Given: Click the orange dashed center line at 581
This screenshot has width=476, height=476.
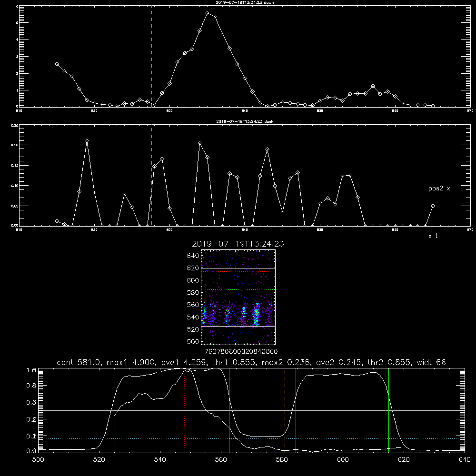Looking at the screenshot, I should tap(285, 410).
